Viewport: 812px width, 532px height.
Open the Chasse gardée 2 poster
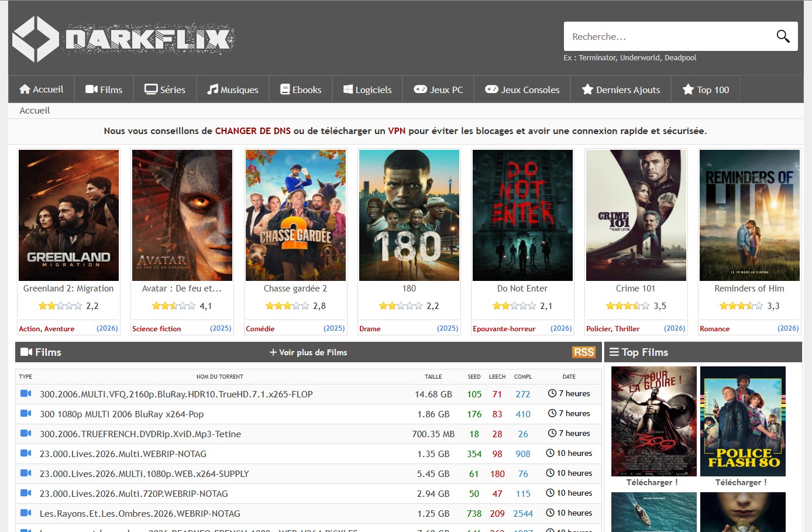(x=295, y=215)
